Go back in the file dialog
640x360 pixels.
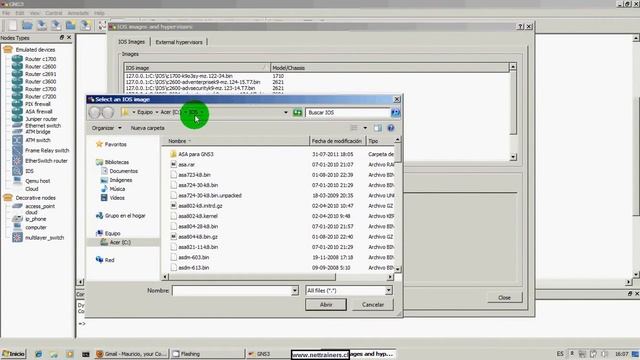[x=94, y=112]
